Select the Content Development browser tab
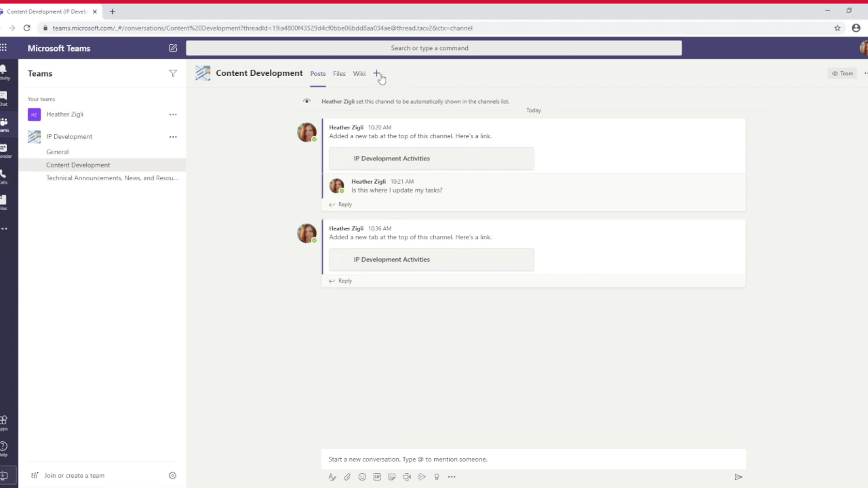The width and height of the screenshot is (868, 488). coord(47,12)
